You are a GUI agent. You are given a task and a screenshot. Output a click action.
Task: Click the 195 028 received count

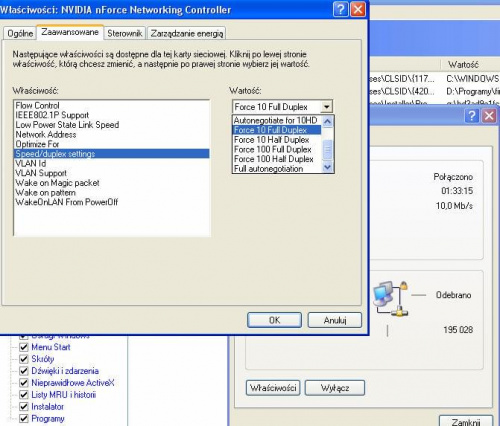(458, 330)
